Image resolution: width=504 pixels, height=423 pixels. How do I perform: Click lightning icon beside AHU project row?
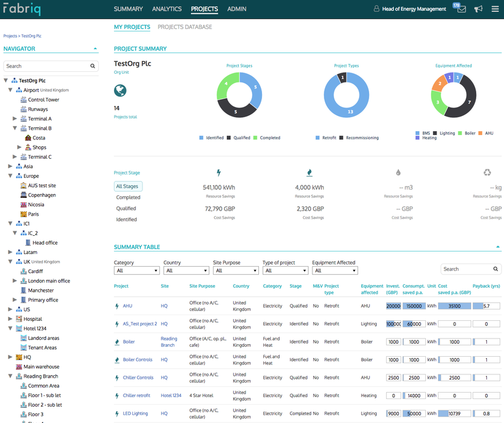click(x=117, y=306)
